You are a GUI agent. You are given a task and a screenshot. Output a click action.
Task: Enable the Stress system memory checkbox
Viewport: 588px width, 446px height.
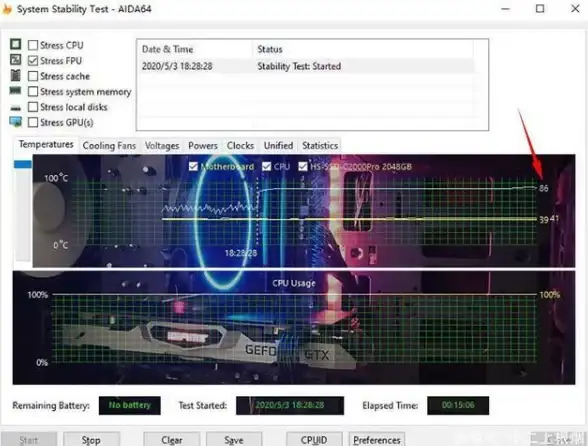coord(33,91)
